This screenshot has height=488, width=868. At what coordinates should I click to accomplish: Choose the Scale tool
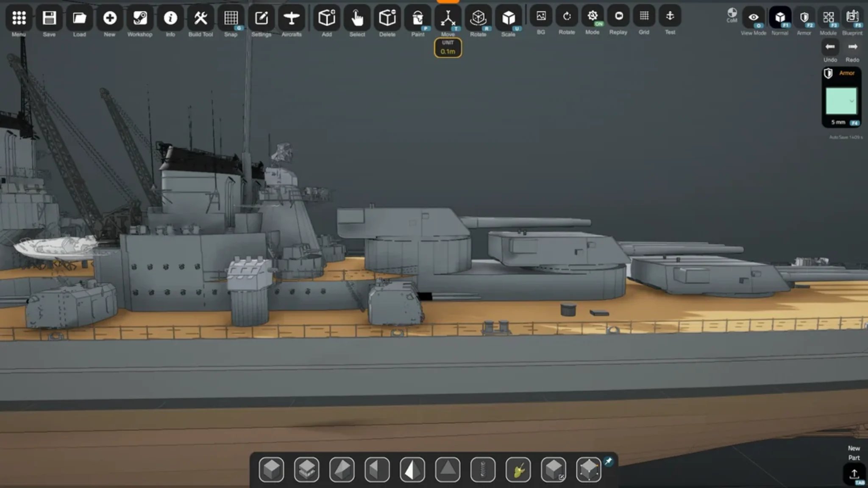[x=508, y=18]
